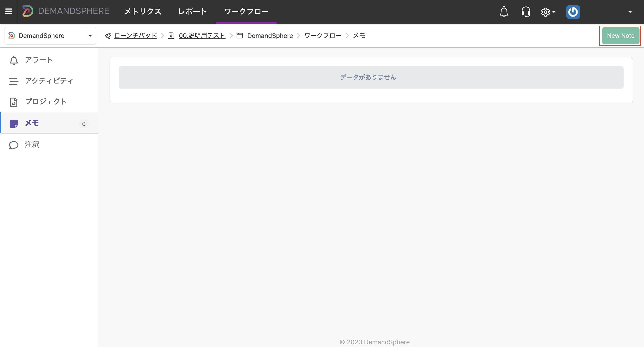Click the データがありません message
The height and width of the screenshot is (347, 644).
pyautogui.click(x=368, y=77)
